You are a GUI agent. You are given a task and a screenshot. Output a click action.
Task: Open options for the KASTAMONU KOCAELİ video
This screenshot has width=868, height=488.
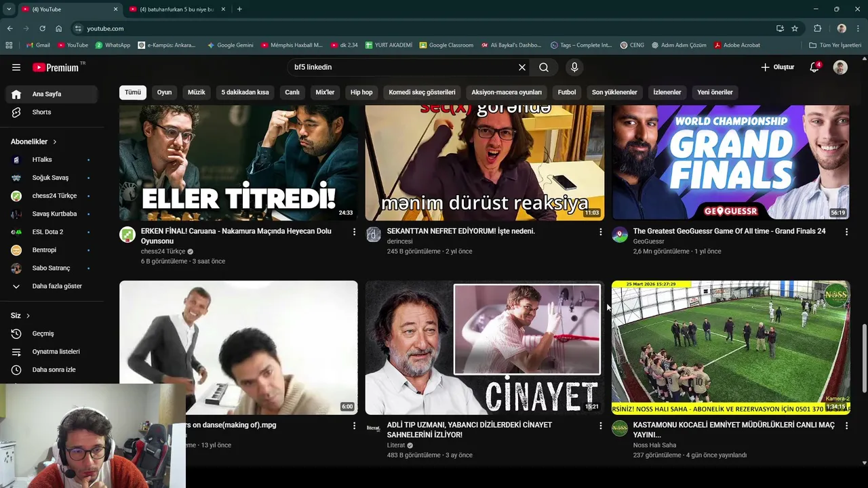(x=846, y=426)
